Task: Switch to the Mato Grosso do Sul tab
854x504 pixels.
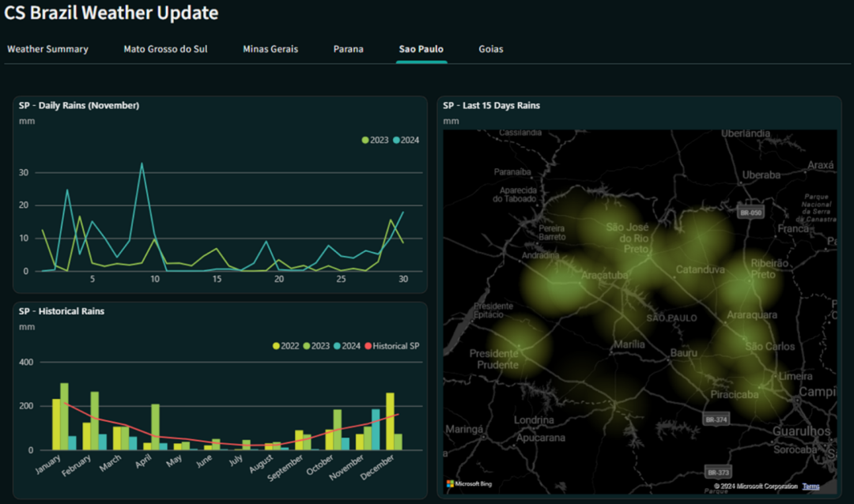Action: (165, 49)
